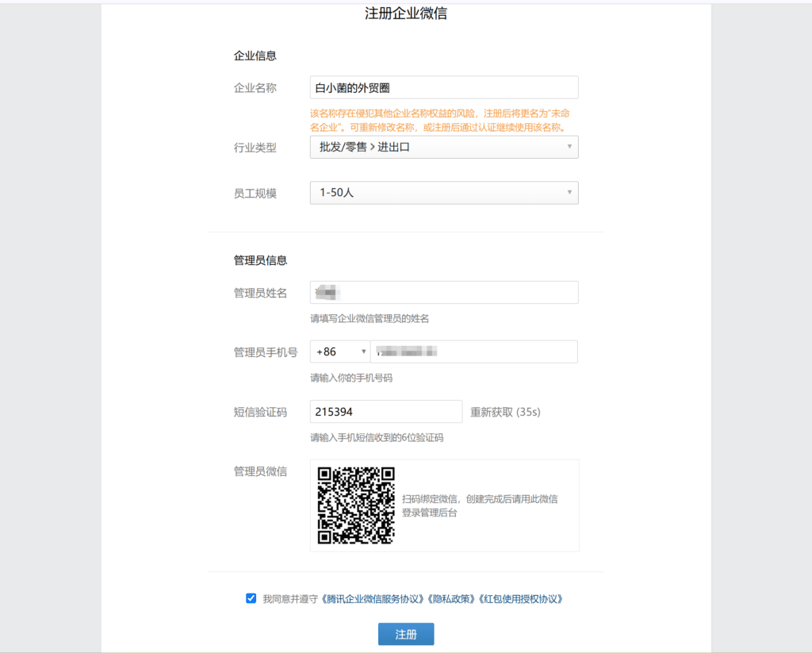The image size is (812, 653).
Task: Click the orange name-risk warning text
Action: click(x=439, y=121)
